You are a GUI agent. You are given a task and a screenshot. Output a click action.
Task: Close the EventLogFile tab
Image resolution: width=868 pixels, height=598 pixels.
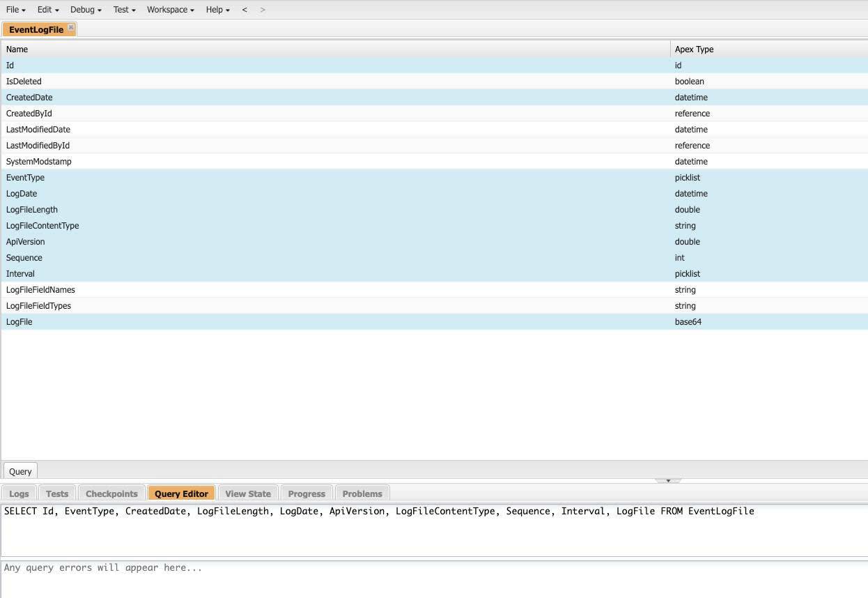click(x=71, y=27)
